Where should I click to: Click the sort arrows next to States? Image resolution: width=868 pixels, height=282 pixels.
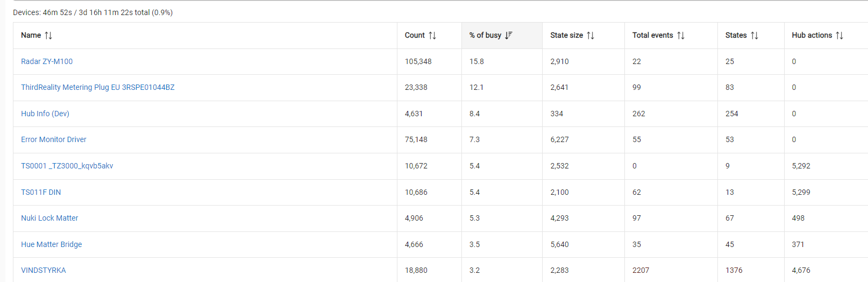click(755, 36)
